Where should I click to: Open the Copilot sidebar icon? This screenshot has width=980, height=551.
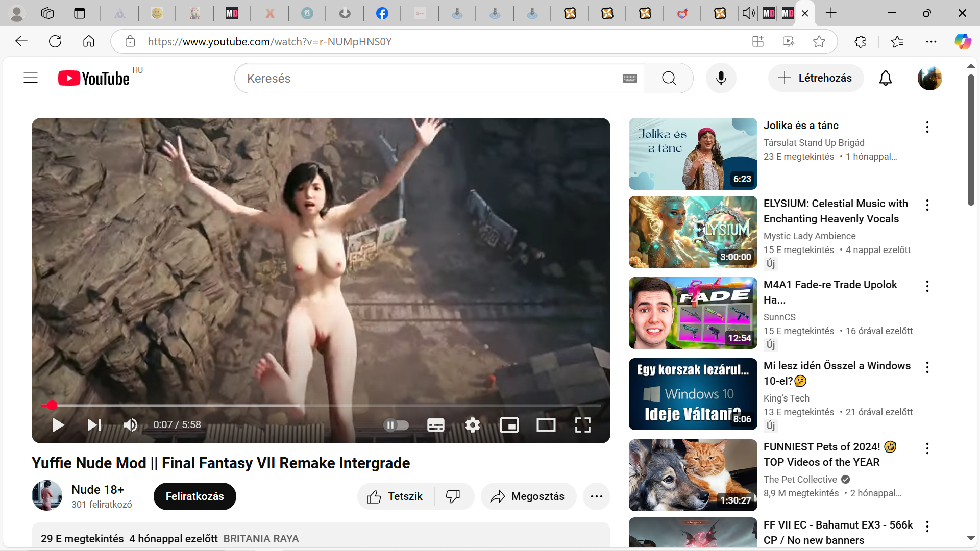(963, 41)
